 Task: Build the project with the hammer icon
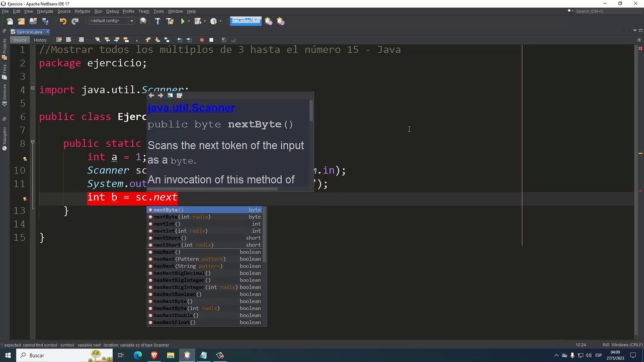pos(157,21)
